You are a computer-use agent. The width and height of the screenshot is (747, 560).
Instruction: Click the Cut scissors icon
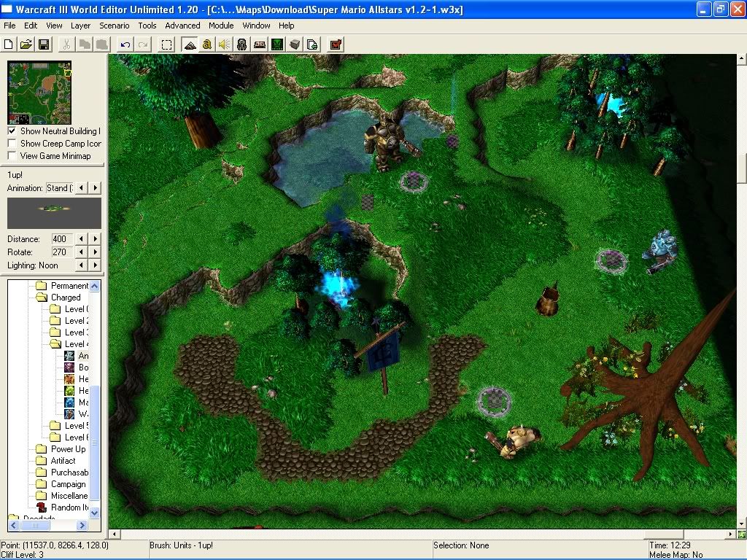(66, 44)
